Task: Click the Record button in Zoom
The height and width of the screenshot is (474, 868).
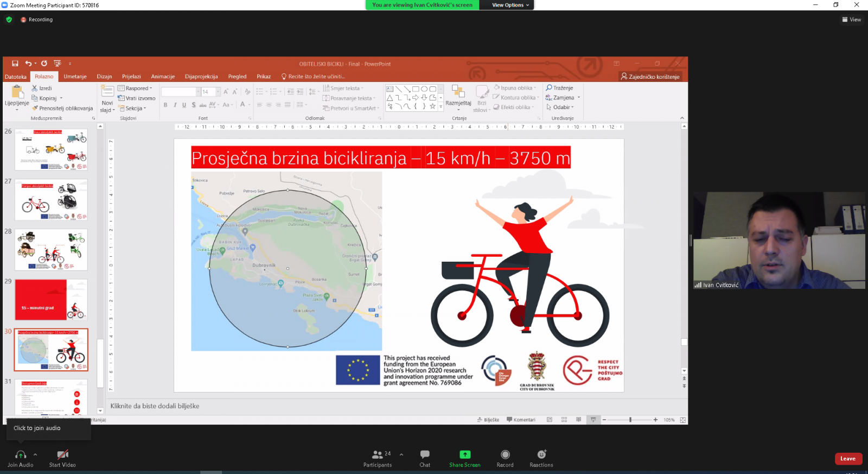Action: tap(505, 458)
